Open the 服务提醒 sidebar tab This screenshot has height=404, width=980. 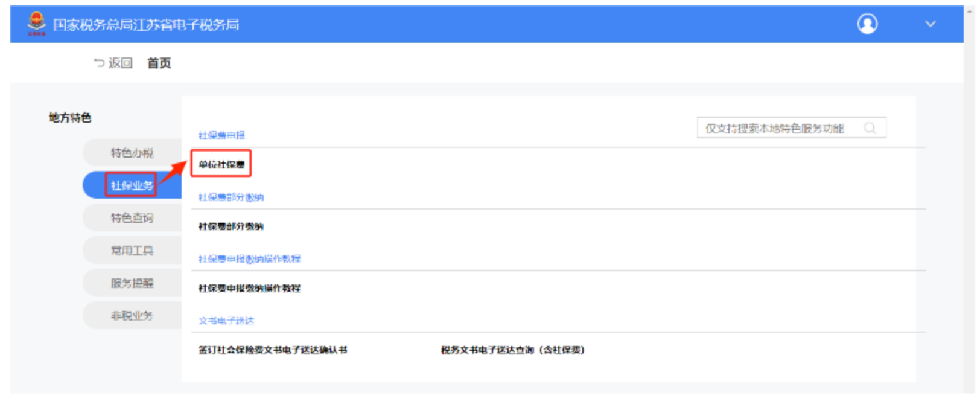click(132, 283)
